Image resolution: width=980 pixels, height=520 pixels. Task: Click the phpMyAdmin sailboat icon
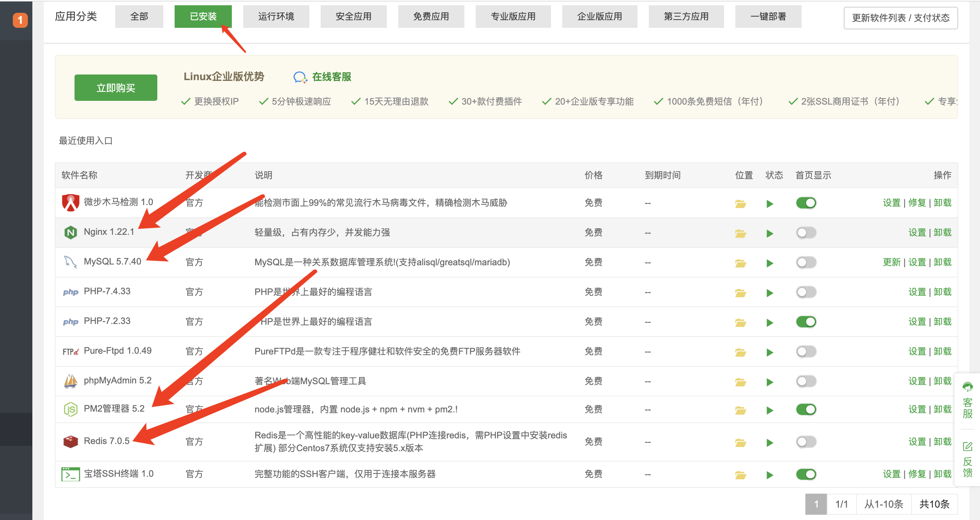coord(70,381)
